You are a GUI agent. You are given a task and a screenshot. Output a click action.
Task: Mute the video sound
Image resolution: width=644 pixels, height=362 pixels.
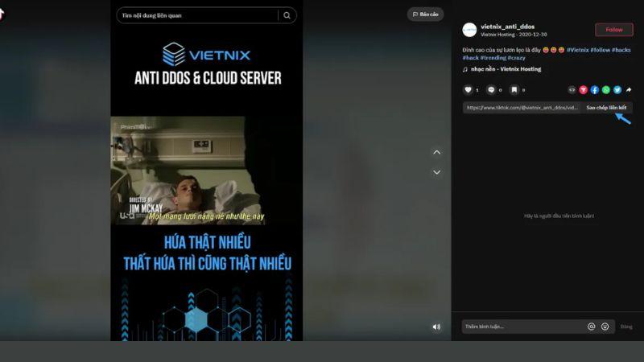(x=436, y=327)
